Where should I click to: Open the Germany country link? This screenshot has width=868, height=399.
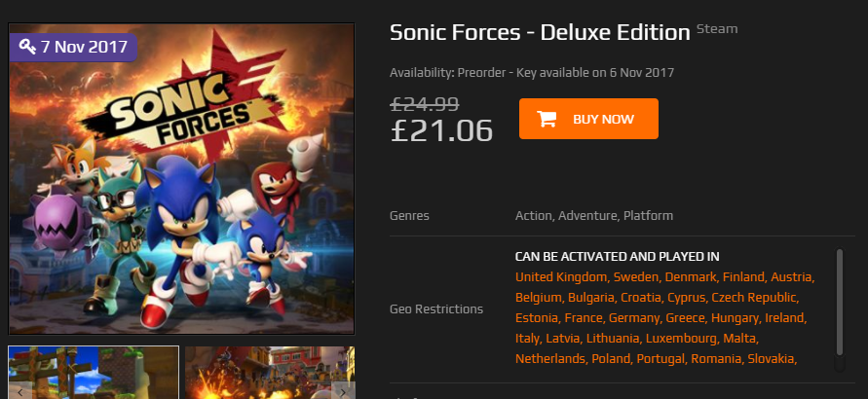coord(635,318)
